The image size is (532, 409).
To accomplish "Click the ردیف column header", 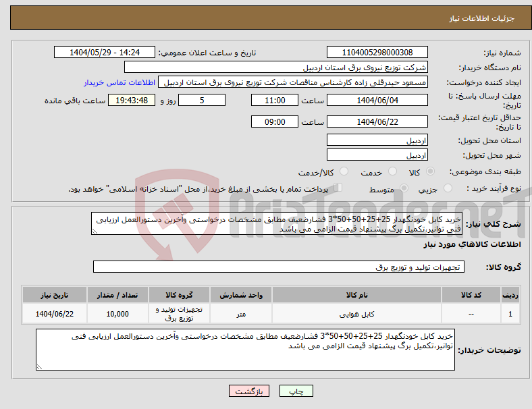I will pyautogui.click(x=510, y=295).
